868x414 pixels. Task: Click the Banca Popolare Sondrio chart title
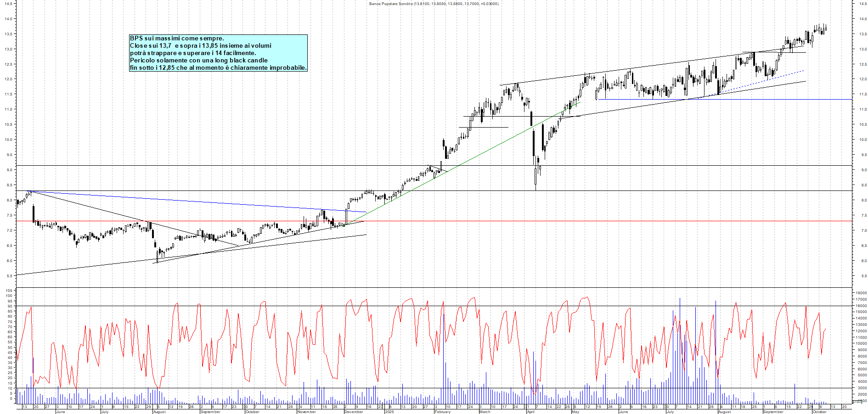click(434, 4)
